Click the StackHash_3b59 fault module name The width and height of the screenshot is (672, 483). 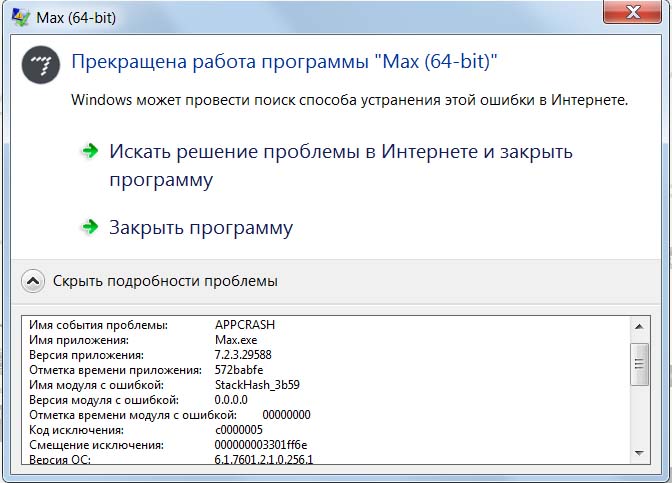(x=257, y=385)
